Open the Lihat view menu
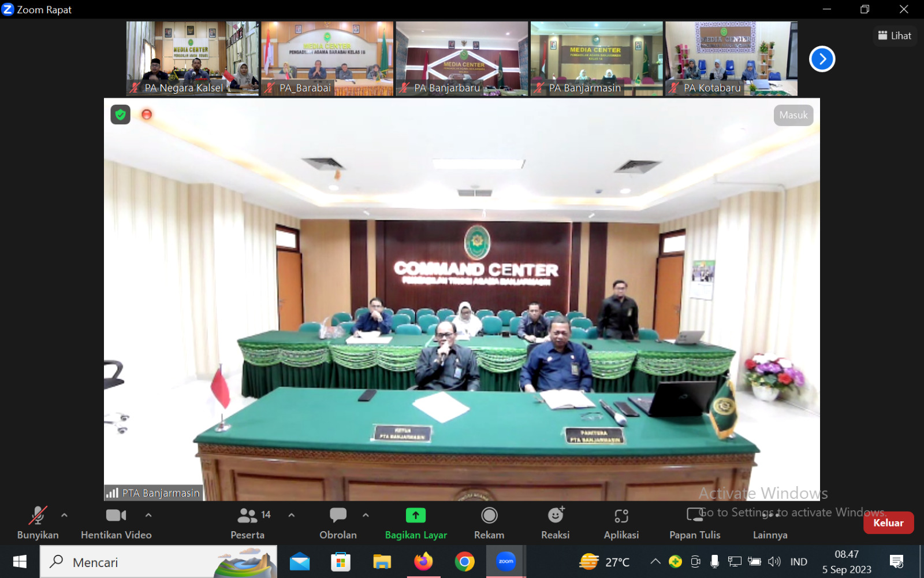The width and height of the screenshot is (924, 578). click(x=895, y=36)
